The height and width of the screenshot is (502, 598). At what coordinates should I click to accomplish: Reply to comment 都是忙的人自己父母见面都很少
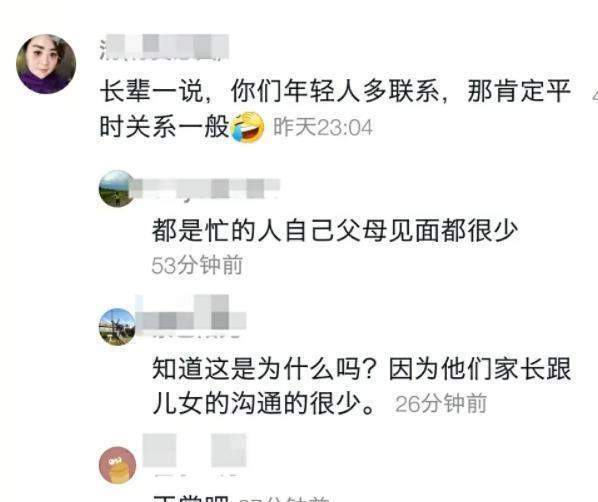335,230
